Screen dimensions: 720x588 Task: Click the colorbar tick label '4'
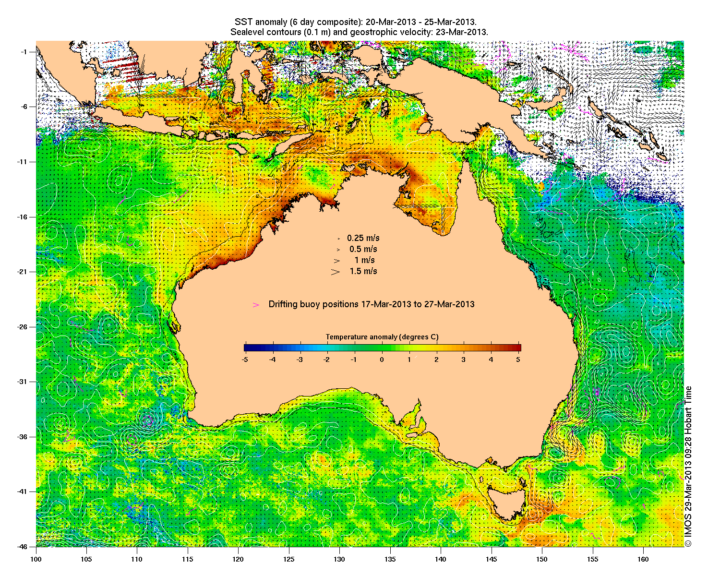(x=491, y=359)
